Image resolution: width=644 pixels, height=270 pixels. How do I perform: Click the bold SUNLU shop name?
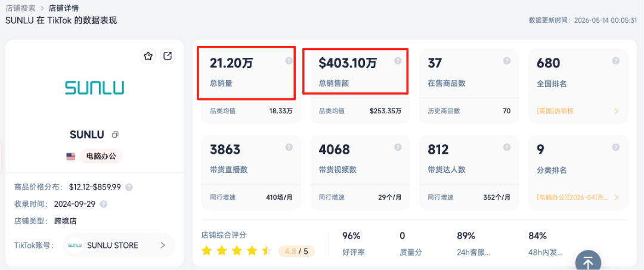[87, 135]
